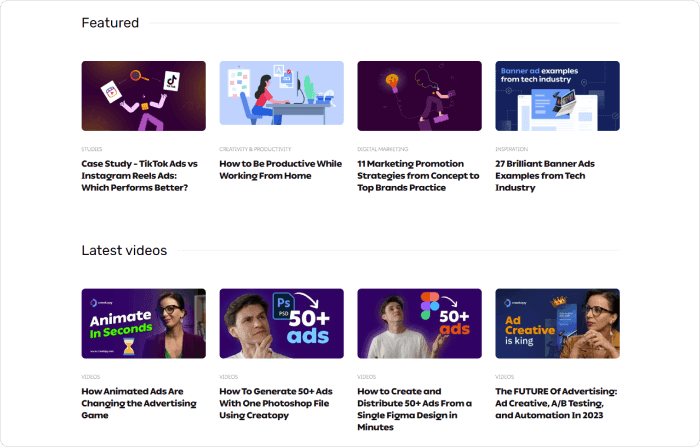Open the DIGITAL MARKETING category label
The image size is (700, 447).
tap(383, 149)
